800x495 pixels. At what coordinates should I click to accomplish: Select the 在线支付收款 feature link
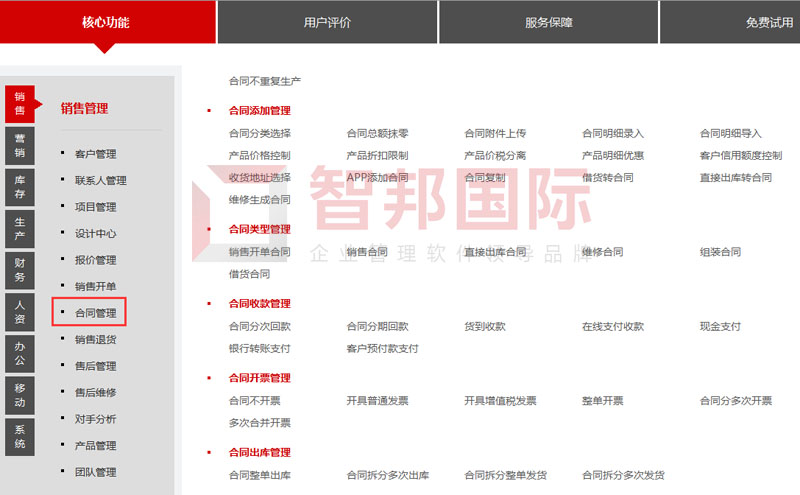pyautogui.click(x=613, y=326)
